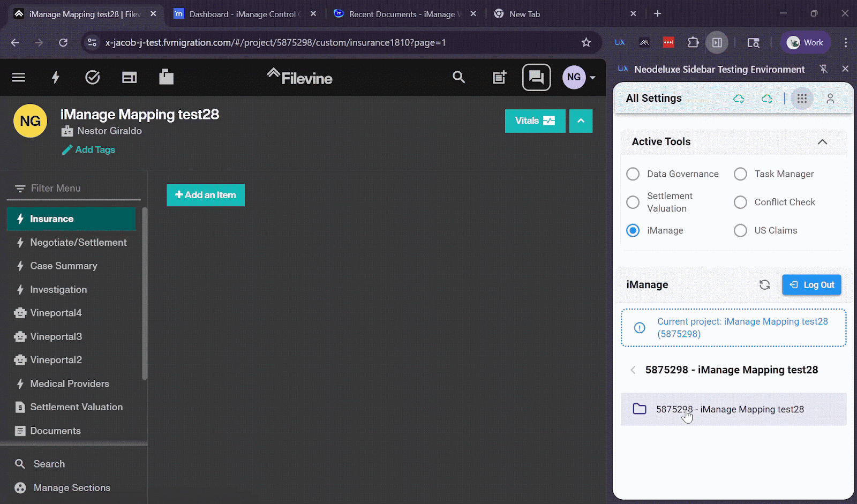
Task: Click the first cloud sync icon
Action: [739, 99]
